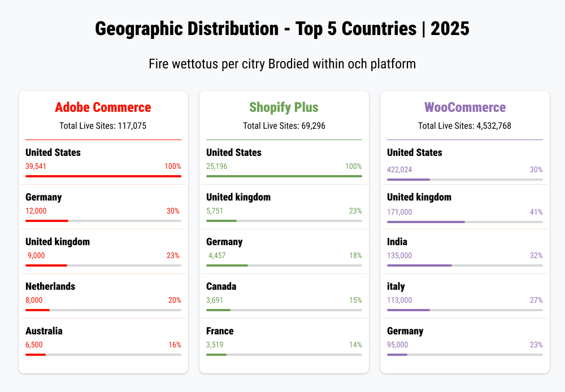Image resolution: width=565 pixels, height=392 pixels.
Task: Click the subtitle text below the title
Action: [x=282, y=64]
